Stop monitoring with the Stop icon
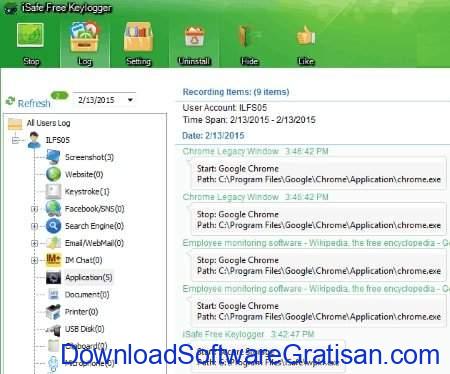 click(x=31, y=44)
